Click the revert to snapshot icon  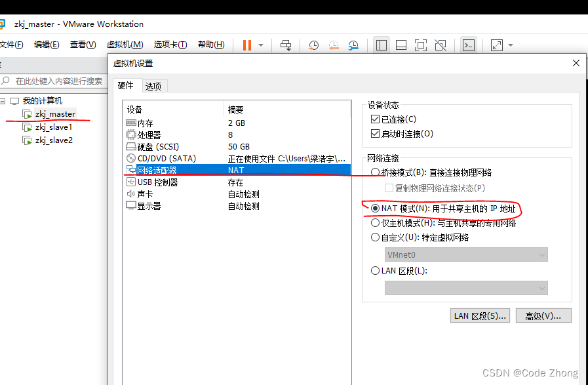click(334, 45)
